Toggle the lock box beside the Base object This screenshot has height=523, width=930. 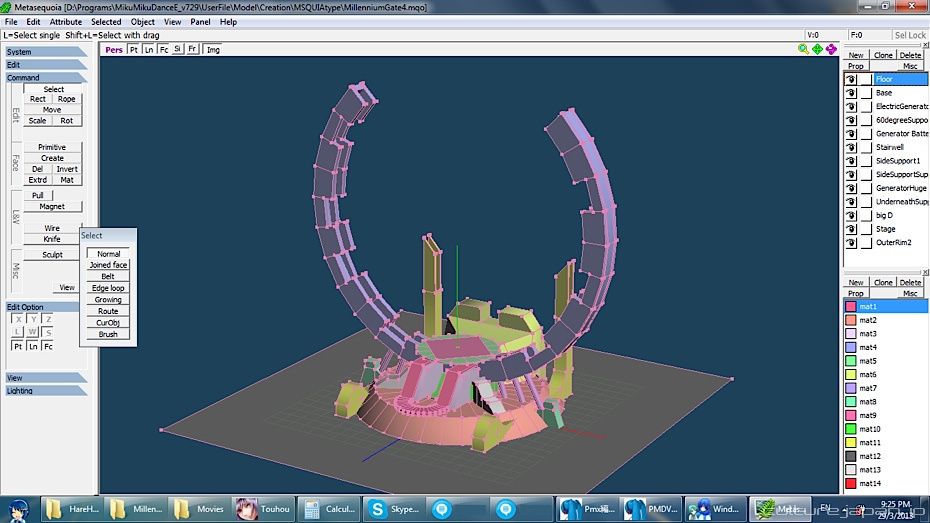866,93
